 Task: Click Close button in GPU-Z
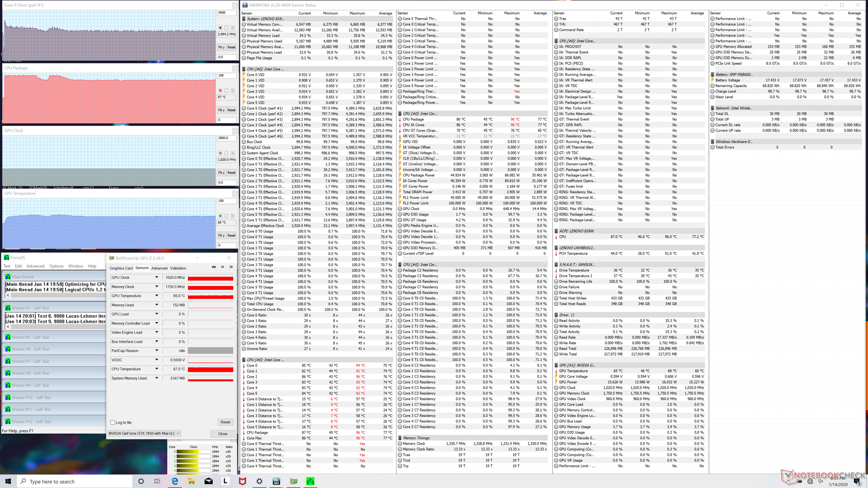pyautogui.click(x=223, y=434)
